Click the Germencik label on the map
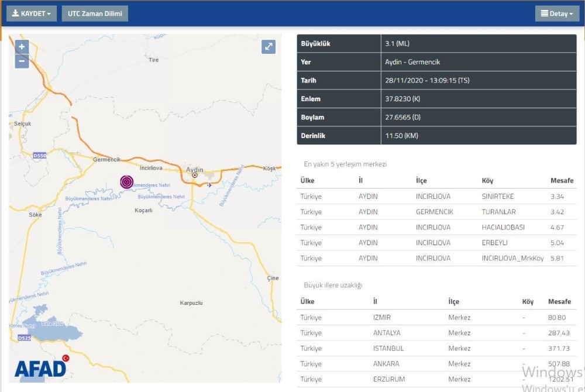 106,160
